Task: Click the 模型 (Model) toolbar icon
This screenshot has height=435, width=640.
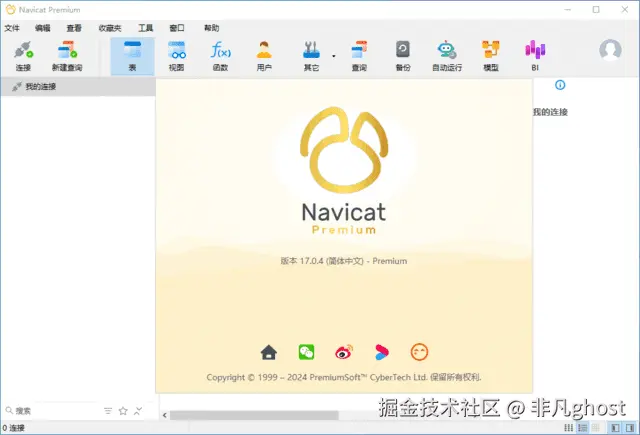Action: (x=491, y=56)
